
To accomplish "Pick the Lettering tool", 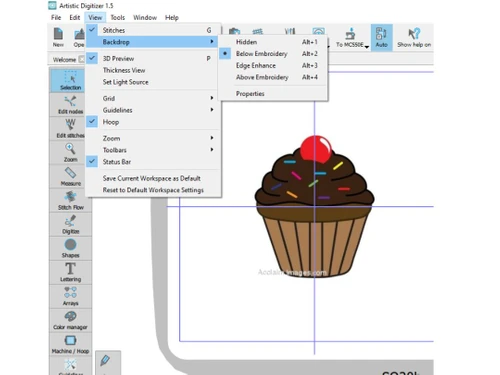I will [70, 272].
